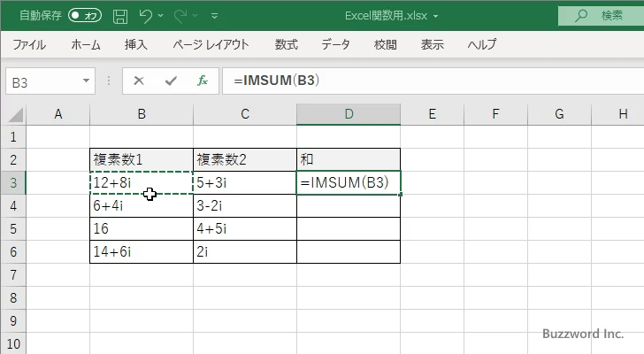644x354 pixels.
Task: Switch to the 挿入 tab
Action: tap(136, 44)
